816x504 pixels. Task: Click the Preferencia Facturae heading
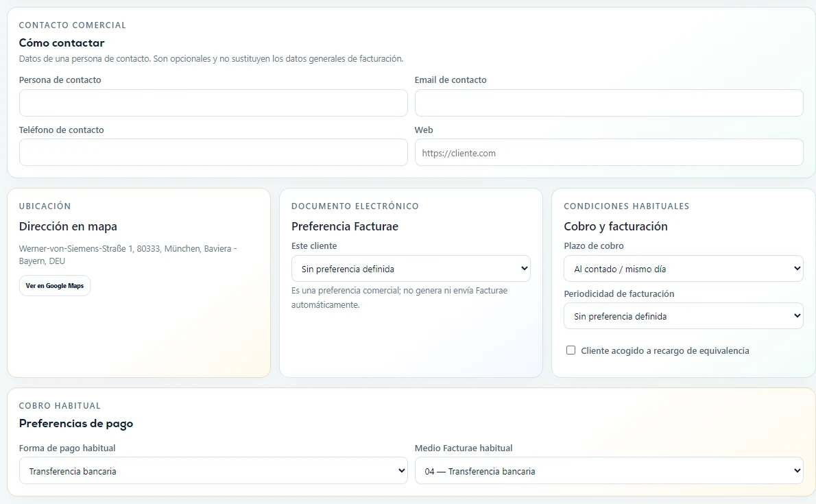(344, 226)
